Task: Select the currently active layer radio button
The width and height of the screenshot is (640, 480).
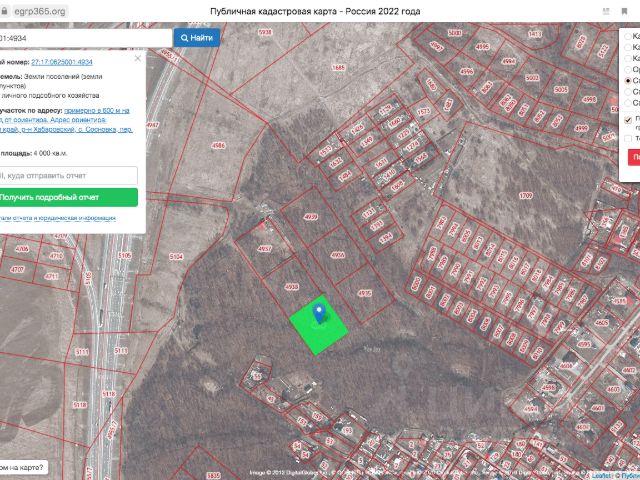Action: (628, 80)
